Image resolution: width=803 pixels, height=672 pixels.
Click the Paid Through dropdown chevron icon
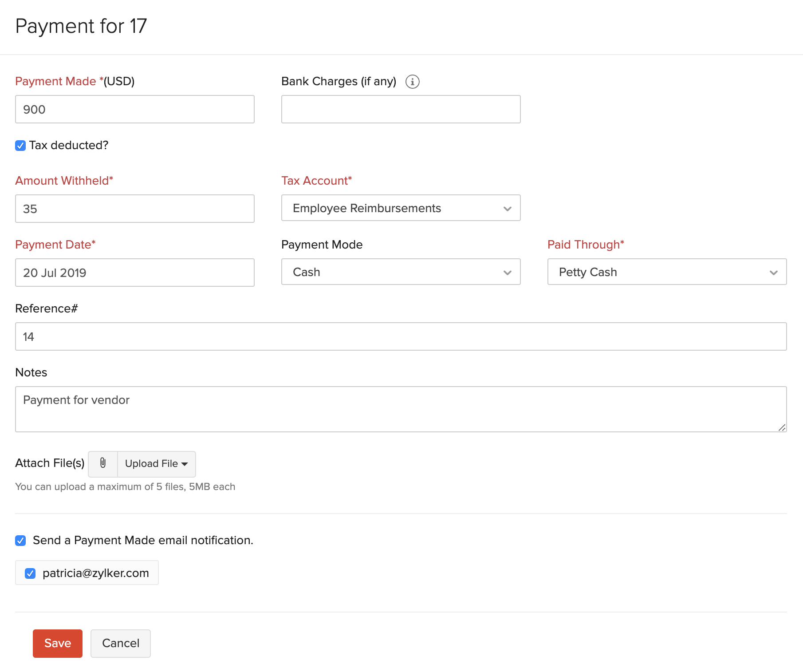pyautogui.click(x=774, y=272)
